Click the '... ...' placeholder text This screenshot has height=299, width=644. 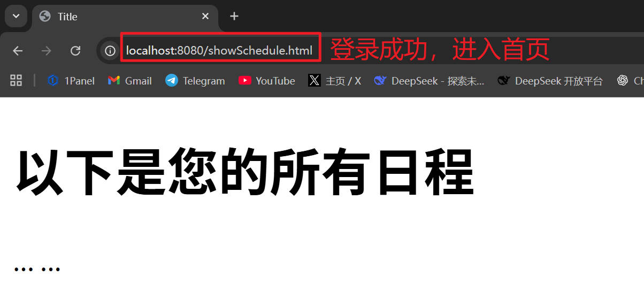tap(37, 269)
